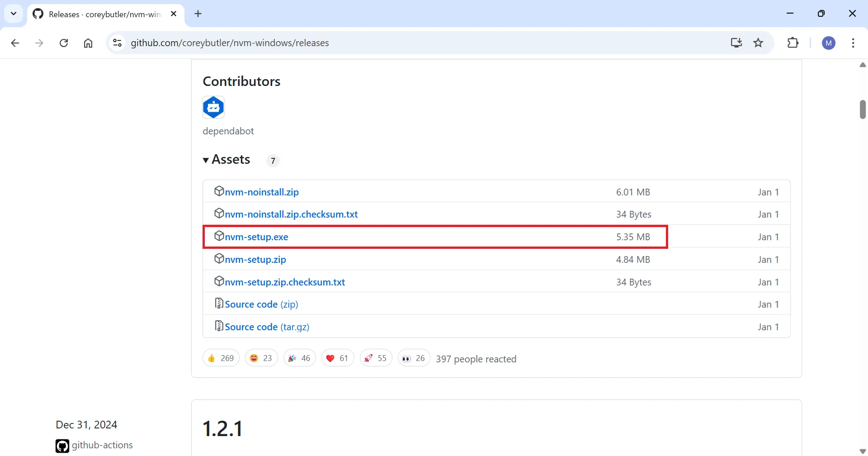This screenshot has width=868, height=456.
Task: Download nvm-noinstall.zip.checksum.txt
Action: 291,214
